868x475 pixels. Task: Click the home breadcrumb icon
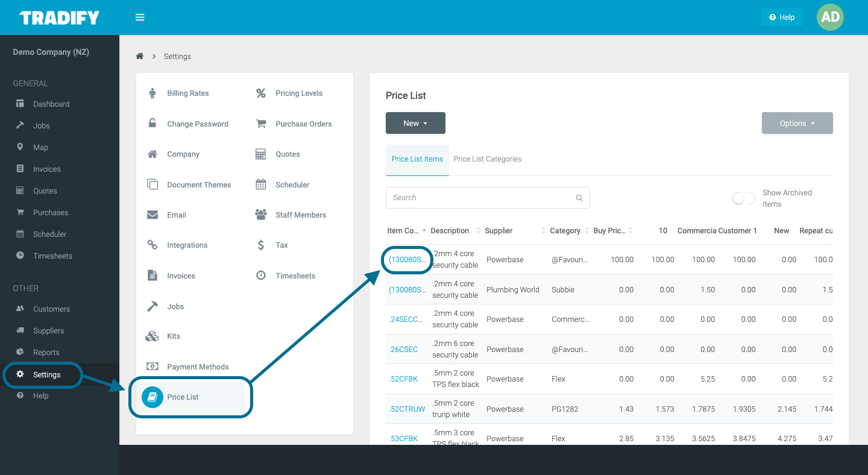point(139,56)
